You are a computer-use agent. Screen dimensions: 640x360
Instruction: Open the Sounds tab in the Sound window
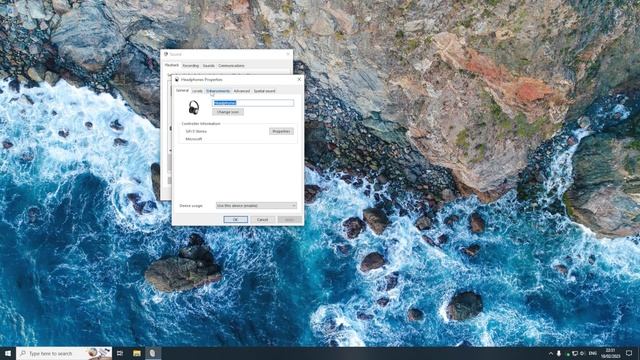pos(209,66)
